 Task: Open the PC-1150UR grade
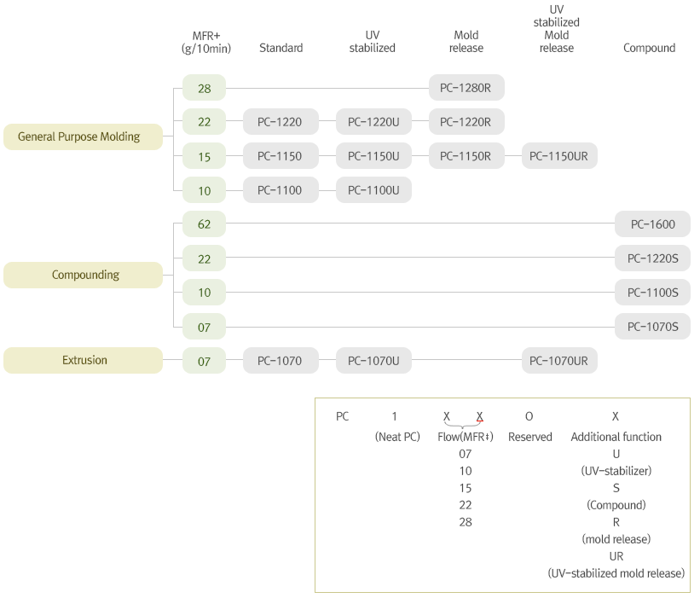point(559,156)
